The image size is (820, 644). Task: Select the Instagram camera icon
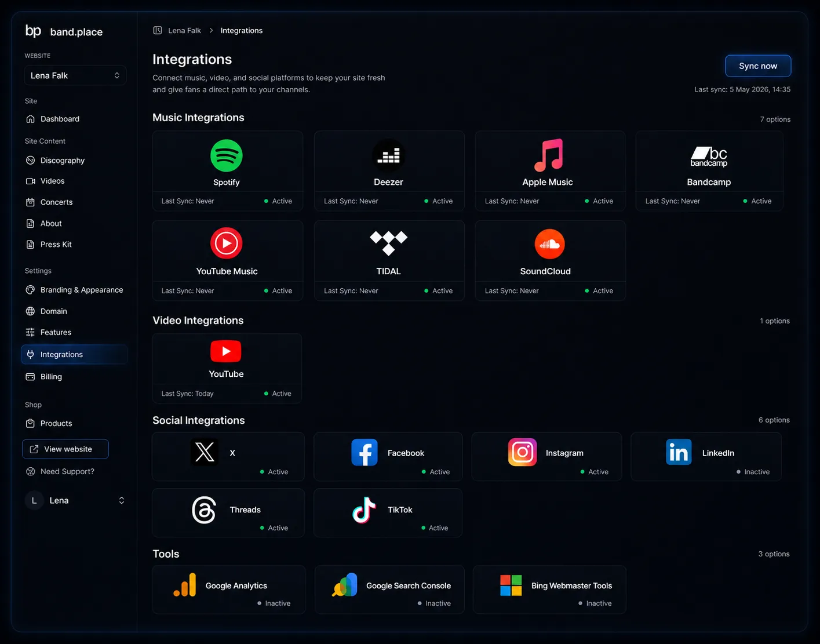[522, 452]
